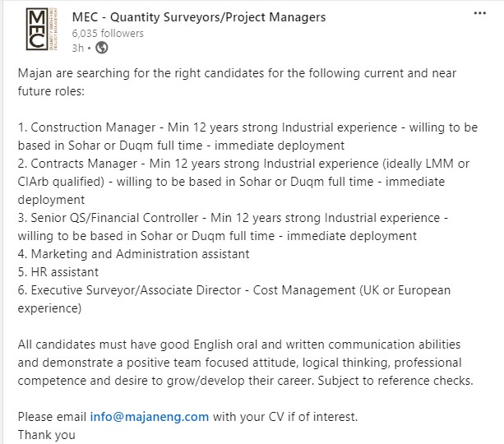Click the Senior QS/Financial Controller role line
This screenshot has height=444, width=504.
click(233, 227)
